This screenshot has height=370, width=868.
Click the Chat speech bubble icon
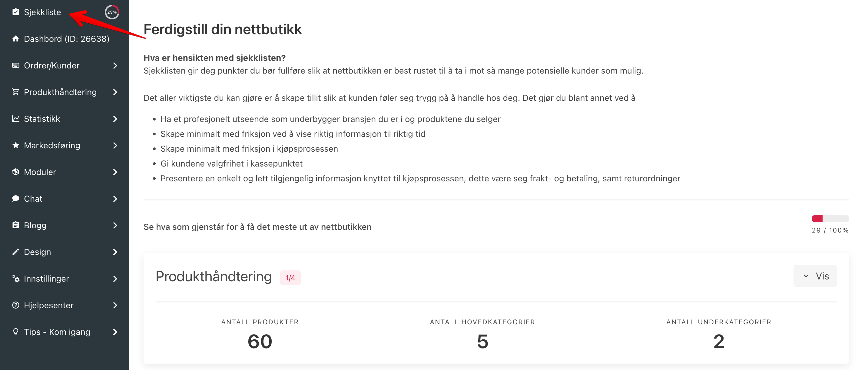pyautogui.click(x=15, y=198)
